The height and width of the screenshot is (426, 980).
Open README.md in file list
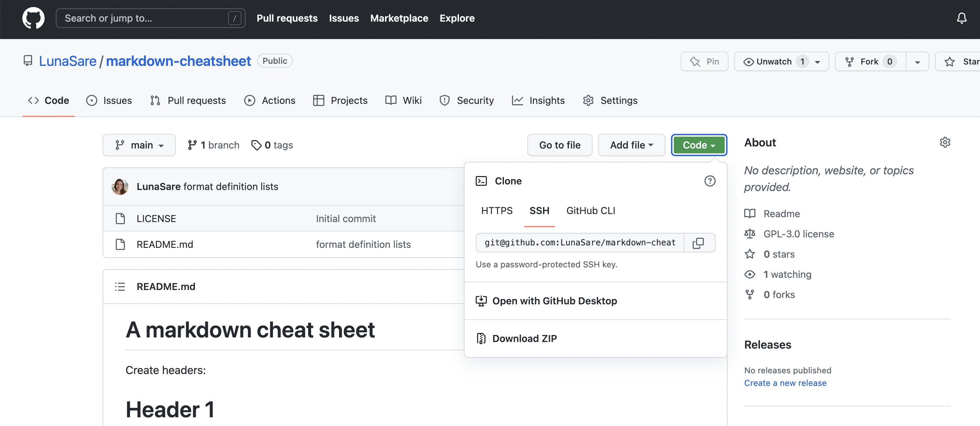(x=165, y=244)
